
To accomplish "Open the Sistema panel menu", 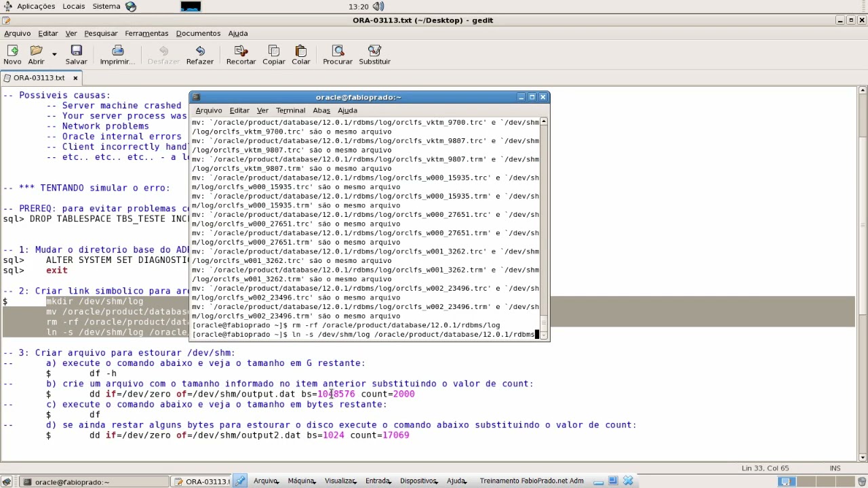I will (x=106, y=6).
